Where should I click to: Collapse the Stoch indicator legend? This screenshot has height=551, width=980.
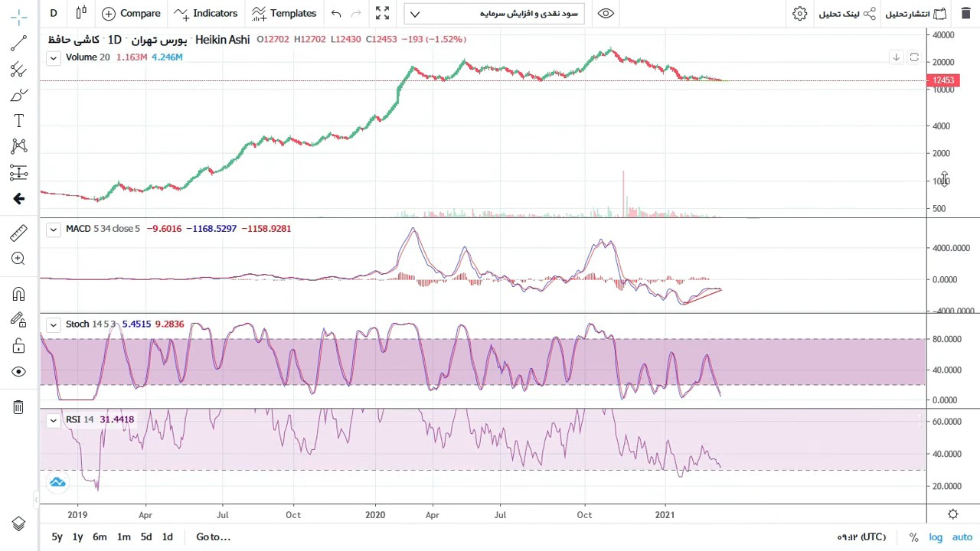[x=53, y=324]
